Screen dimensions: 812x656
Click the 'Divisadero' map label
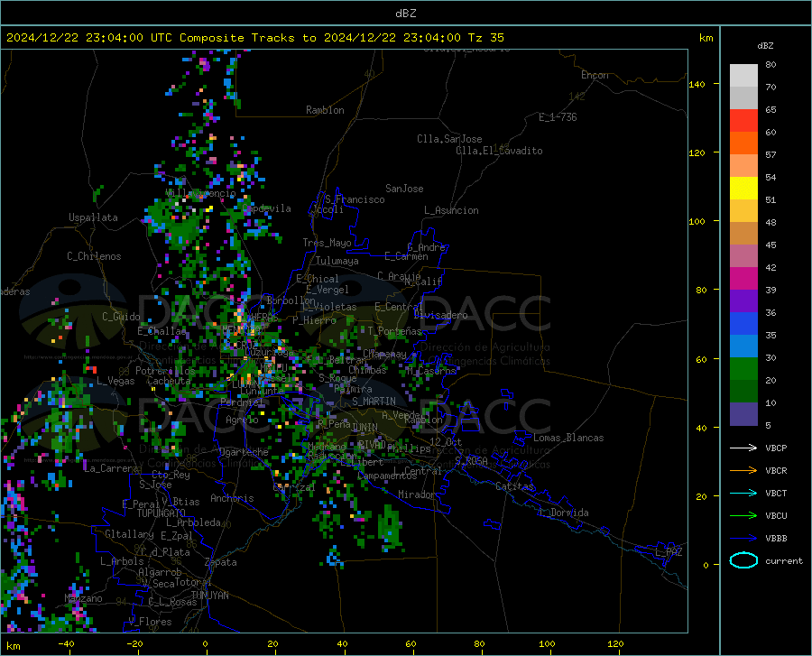[x=440, y=315]
